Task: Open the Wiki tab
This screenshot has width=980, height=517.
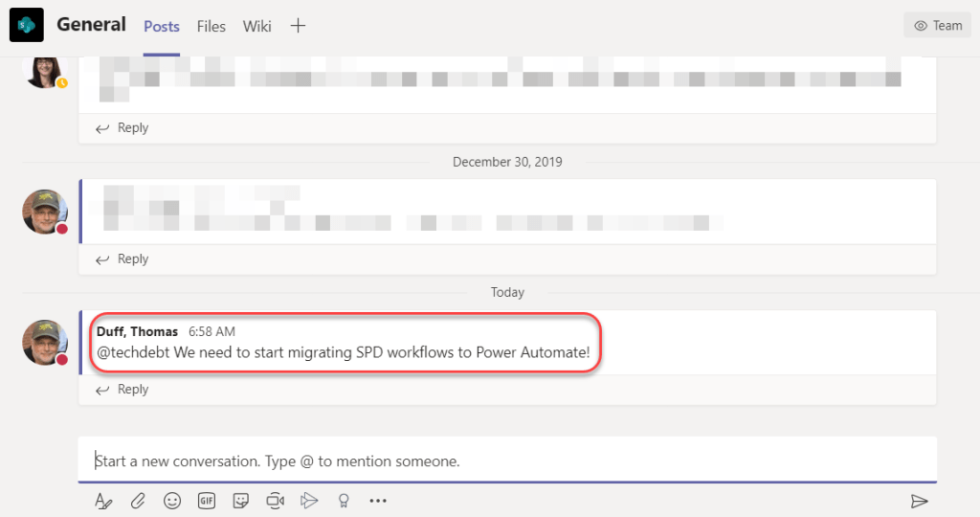Action: 256,26
